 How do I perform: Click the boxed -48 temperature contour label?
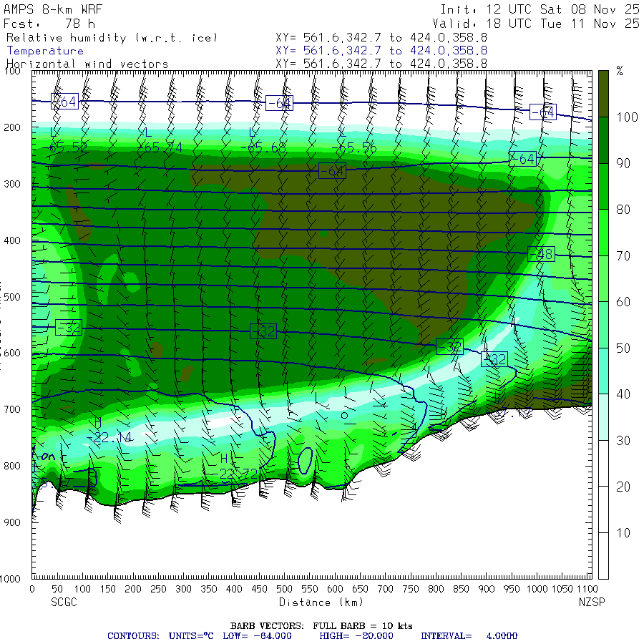pos(540,254)
